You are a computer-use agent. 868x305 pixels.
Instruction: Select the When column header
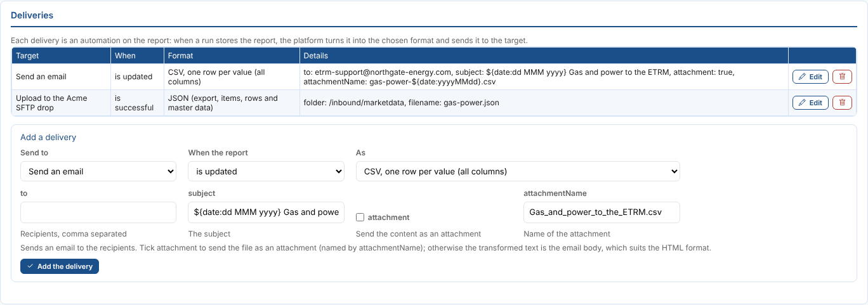coord(137,56)
